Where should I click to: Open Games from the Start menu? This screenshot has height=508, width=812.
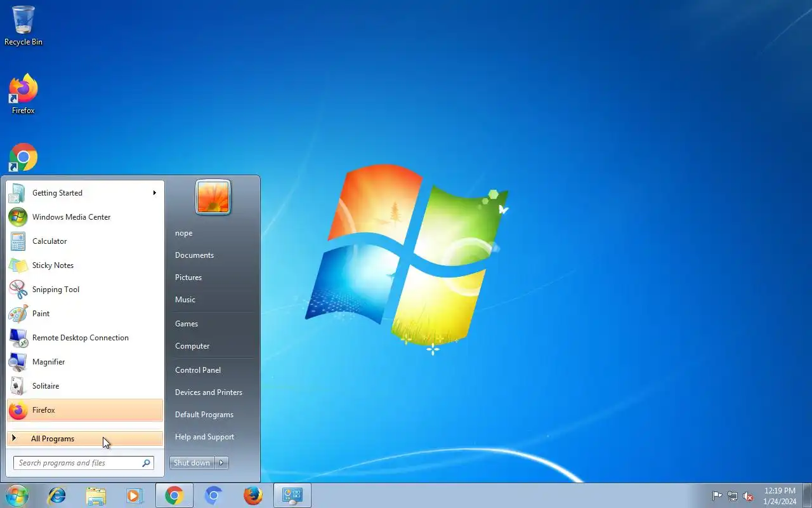(x=187, y=324)
